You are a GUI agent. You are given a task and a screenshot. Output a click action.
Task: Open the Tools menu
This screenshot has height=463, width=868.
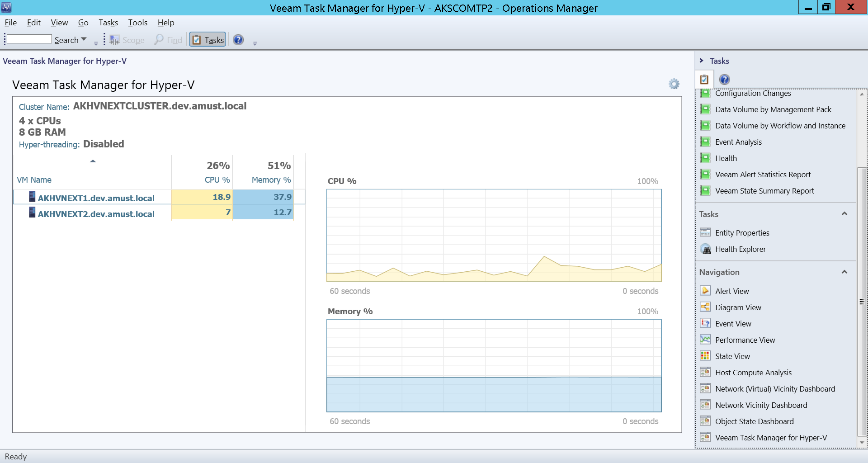137,23
